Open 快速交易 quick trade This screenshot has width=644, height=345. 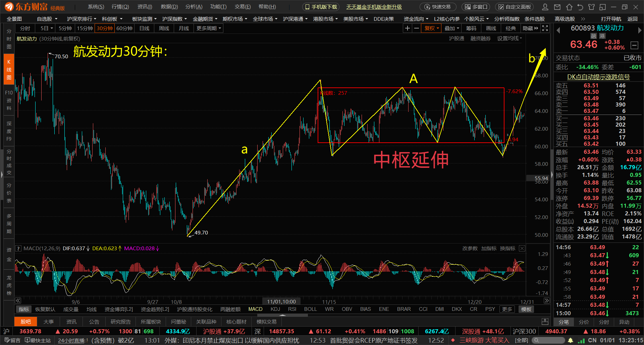click(x=438, y=7)
